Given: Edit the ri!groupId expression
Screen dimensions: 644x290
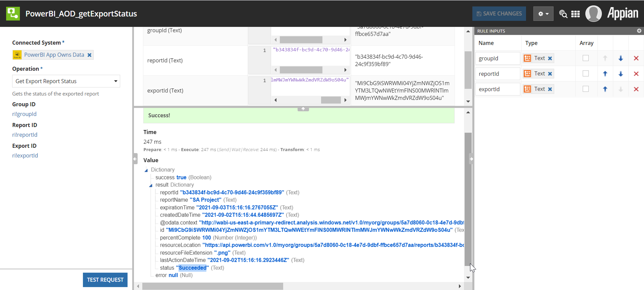Looking at the screenshot, I should point(24,114).
